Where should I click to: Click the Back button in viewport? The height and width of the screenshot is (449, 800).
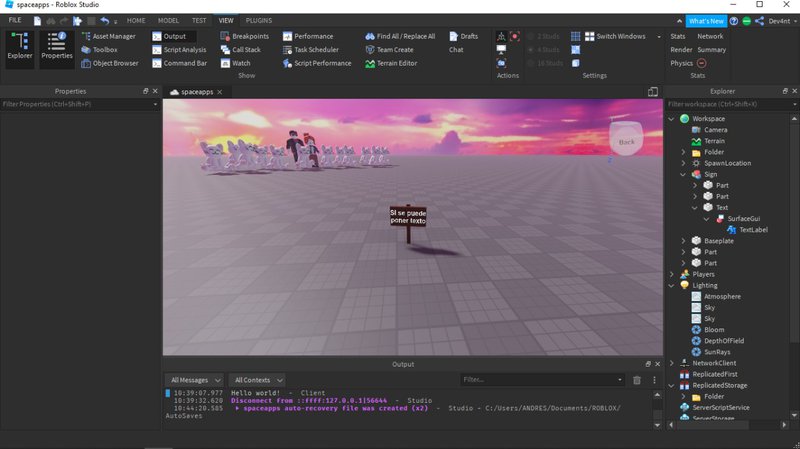pyautogui.click(x=627, y=141)
